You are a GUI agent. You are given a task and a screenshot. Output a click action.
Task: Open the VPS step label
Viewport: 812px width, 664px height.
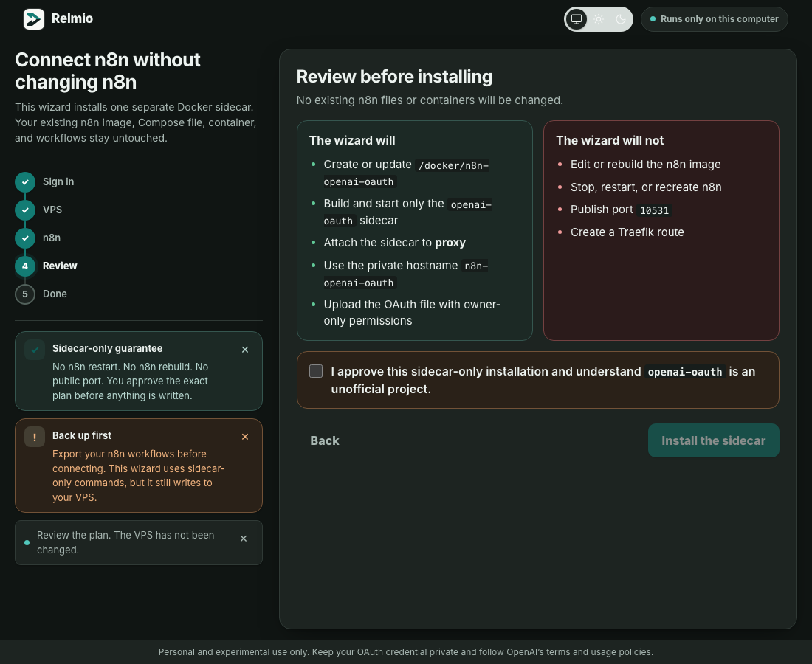click(52, 210)
